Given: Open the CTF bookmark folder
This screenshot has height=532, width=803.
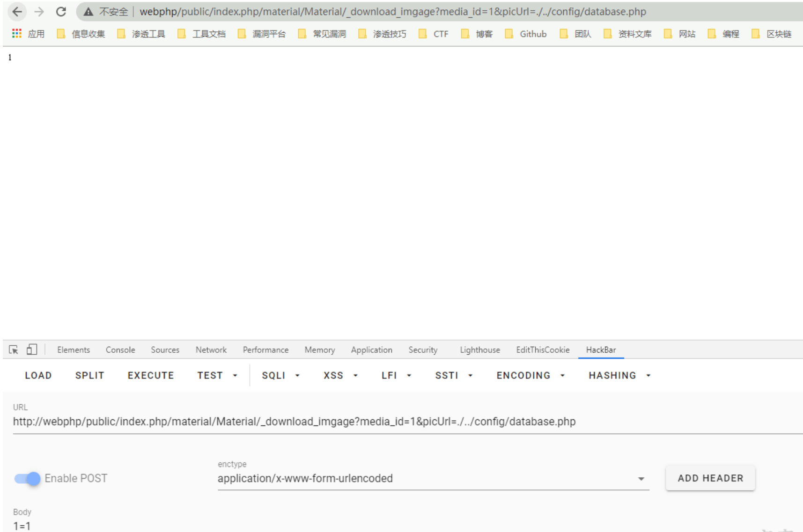Looking at the screenshot, I should tap(434, 34).
